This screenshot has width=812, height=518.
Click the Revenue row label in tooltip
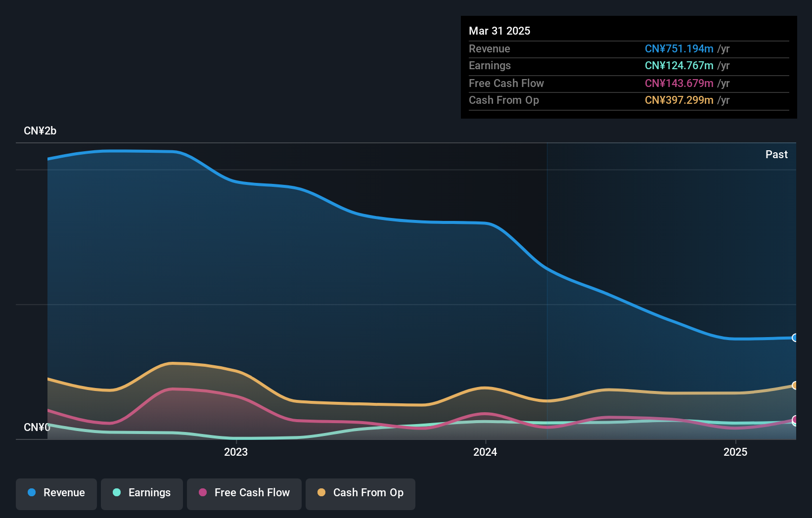tap(490, 48)
